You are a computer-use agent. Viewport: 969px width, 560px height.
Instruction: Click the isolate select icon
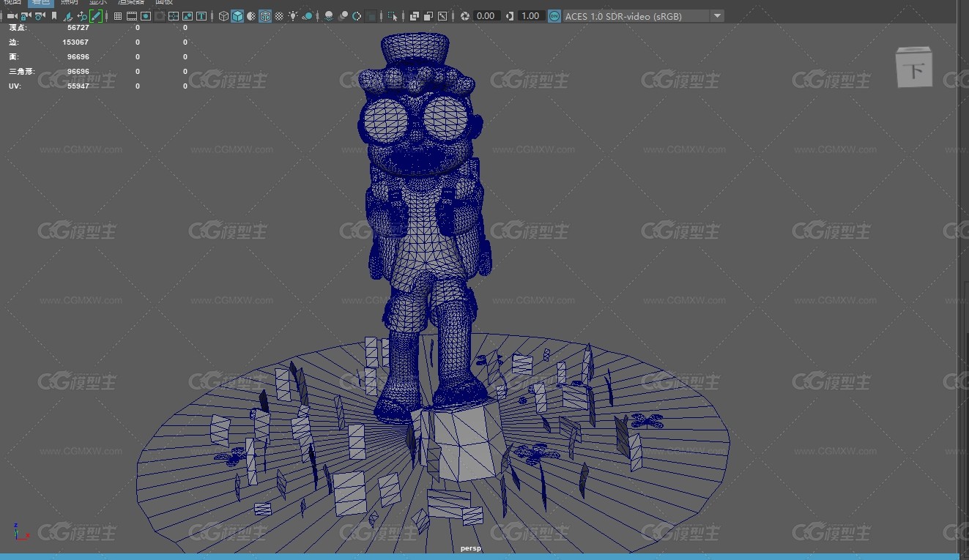pyautogui.click(x=393, y=16)
